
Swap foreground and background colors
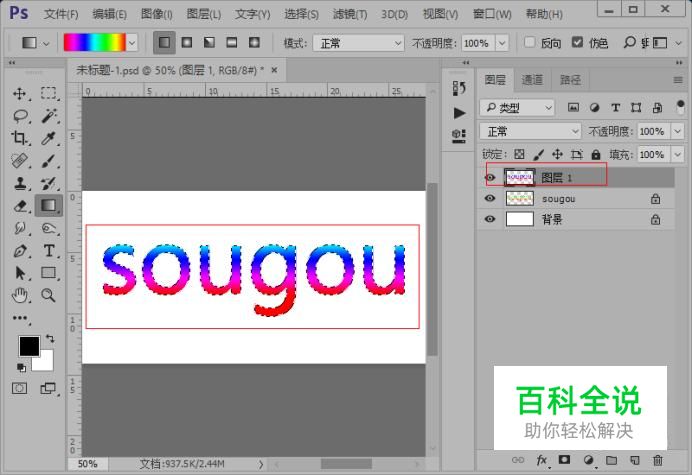point(50,339)
